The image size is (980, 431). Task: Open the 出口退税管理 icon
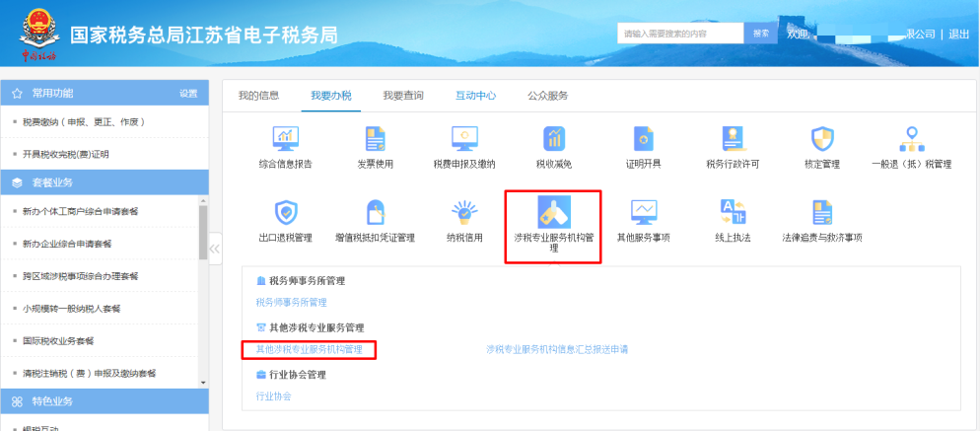(285, 214)
